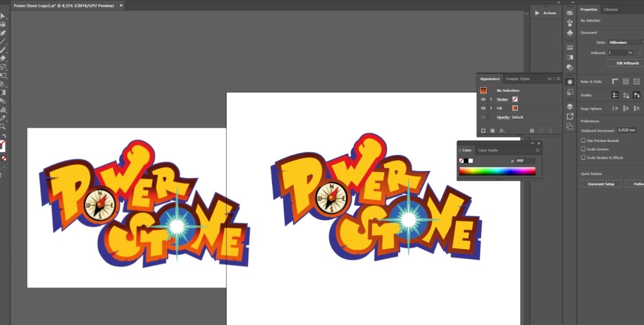The height and width of the screenshot is (325, 644).
Task: Select the Zoom magnifier tool
Action: pyautogui.click(x=3, y=127)
